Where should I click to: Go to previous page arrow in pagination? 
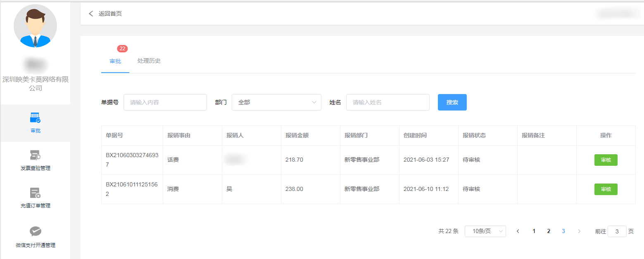tap(518, 231)
